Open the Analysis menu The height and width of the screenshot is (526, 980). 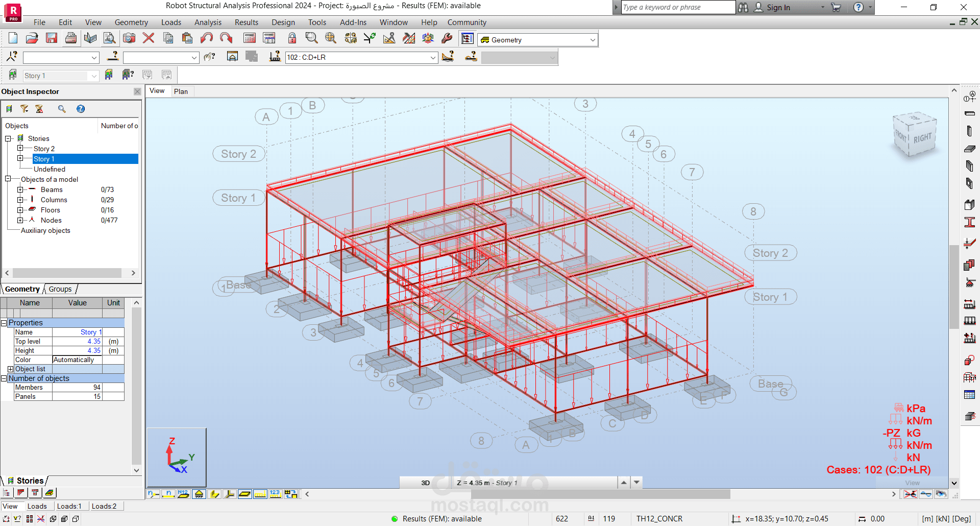coord(208,22)
